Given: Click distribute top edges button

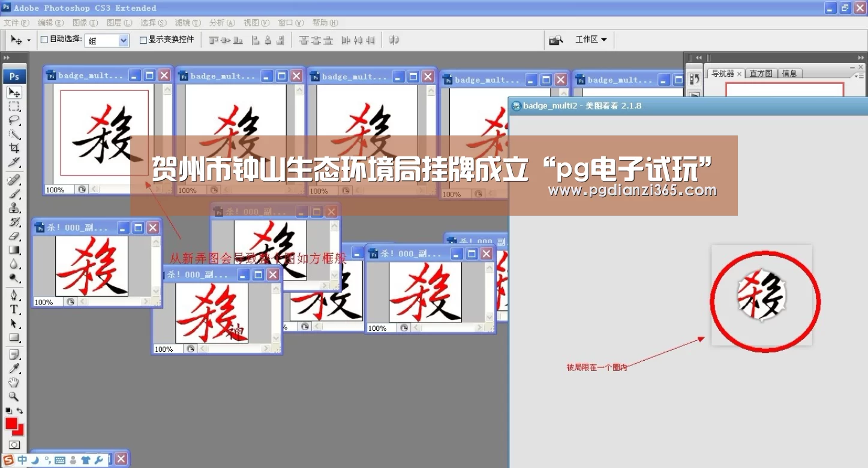Looking at the screenshot, I should click(304, 40).
